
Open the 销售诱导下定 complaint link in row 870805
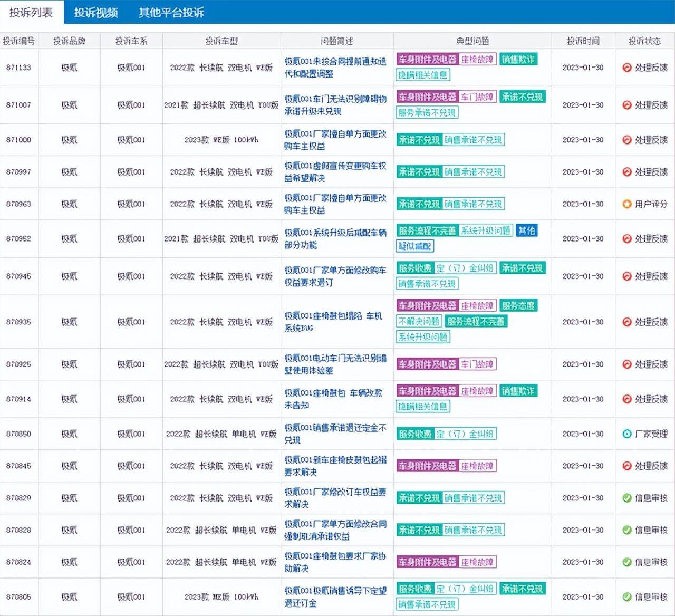click(x=335, y=597)
